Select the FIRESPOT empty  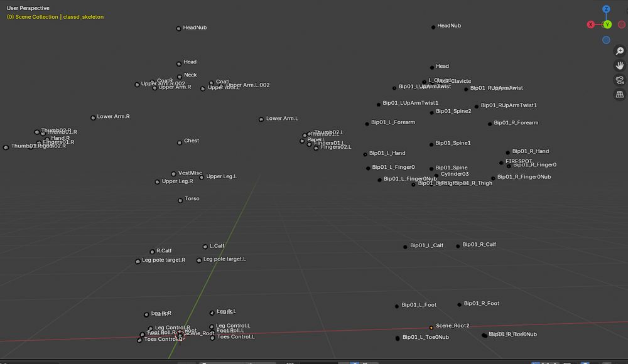click(x=501, y=163)
